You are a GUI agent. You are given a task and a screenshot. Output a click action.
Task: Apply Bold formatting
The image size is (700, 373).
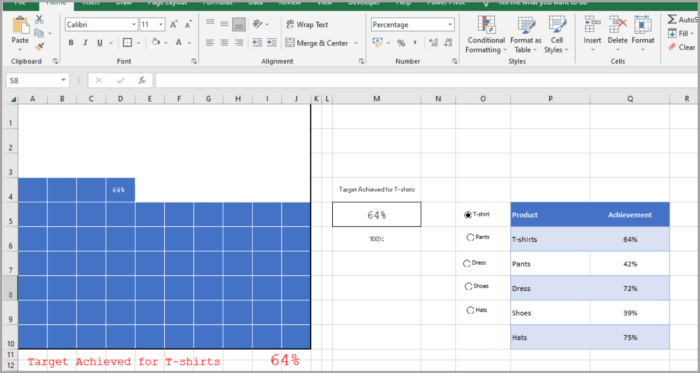(71, 43)
